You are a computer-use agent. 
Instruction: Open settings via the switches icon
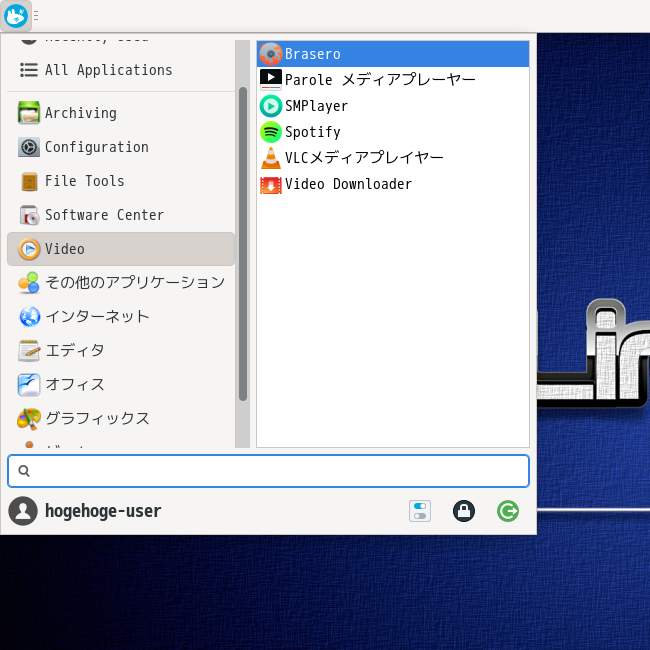(x=420, y=511)
